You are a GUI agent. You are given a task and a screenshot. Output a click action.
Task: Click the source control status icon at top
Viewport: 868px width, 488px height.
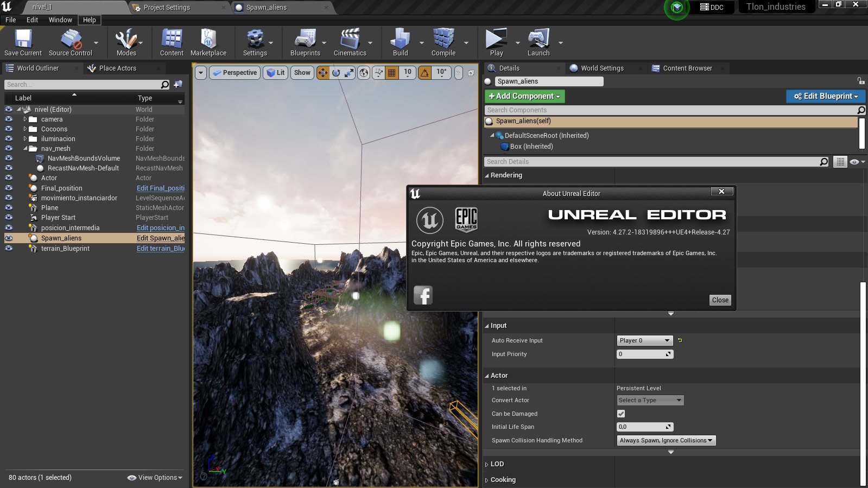677,8
